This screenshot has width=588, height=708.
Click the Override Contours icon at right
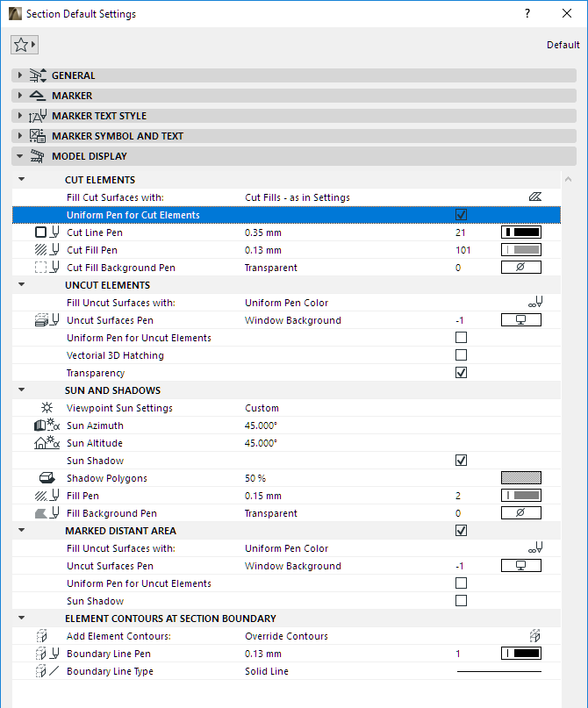[535, 636]
